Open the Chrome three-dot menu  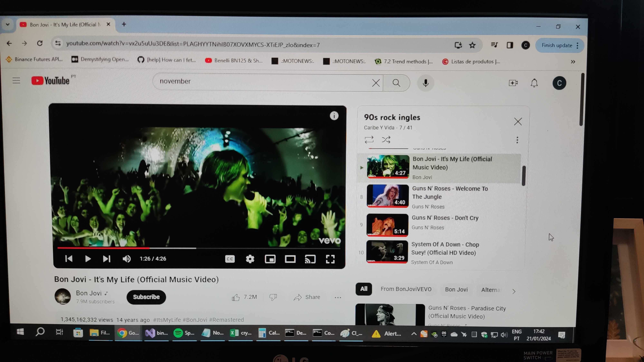click(x=578, y=46)
